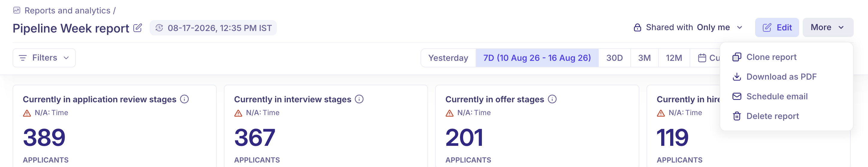This screenshot has height=167, width=868.
Task: Expand the Filters dropdown
Action: tap(44, 58)
